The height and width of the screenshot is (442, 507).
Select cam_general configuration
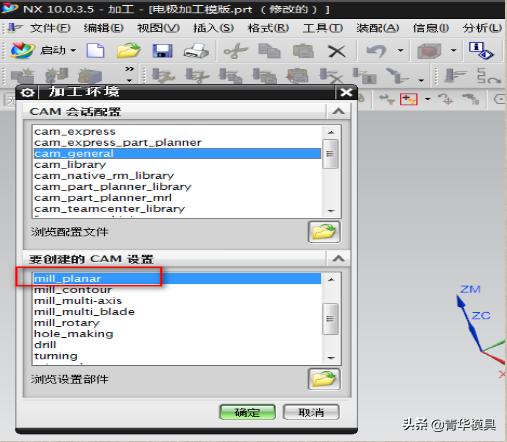[x=177, y=153]
